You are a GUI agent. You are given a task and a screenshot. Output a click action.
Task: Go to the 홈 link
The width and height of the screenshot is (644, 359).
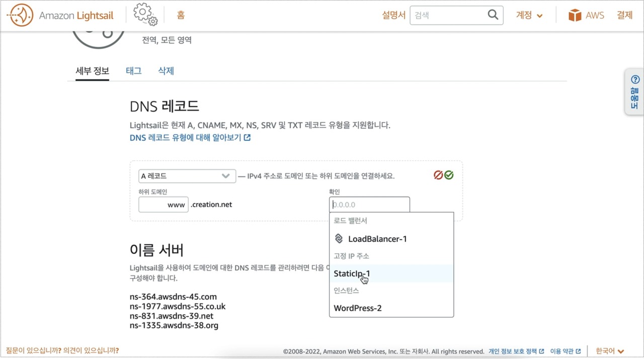pyautogui.click(x=181, y=15)
